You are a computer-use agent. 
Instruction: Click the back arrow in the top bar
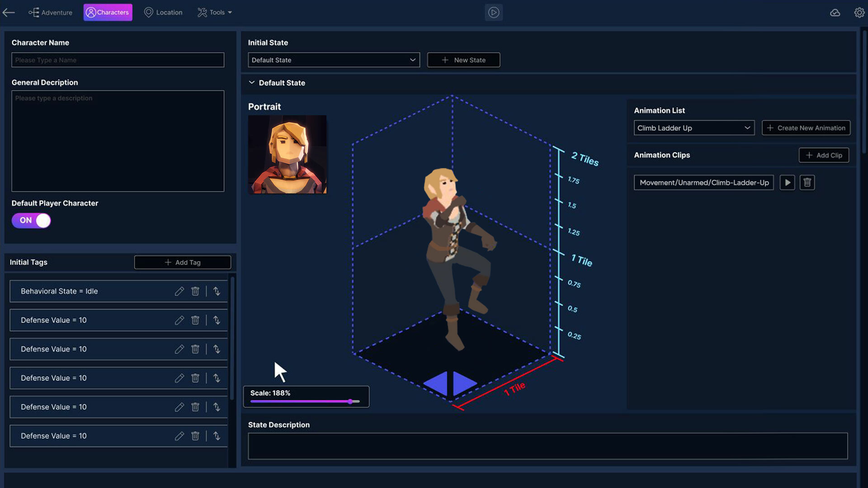click(8, 12)
